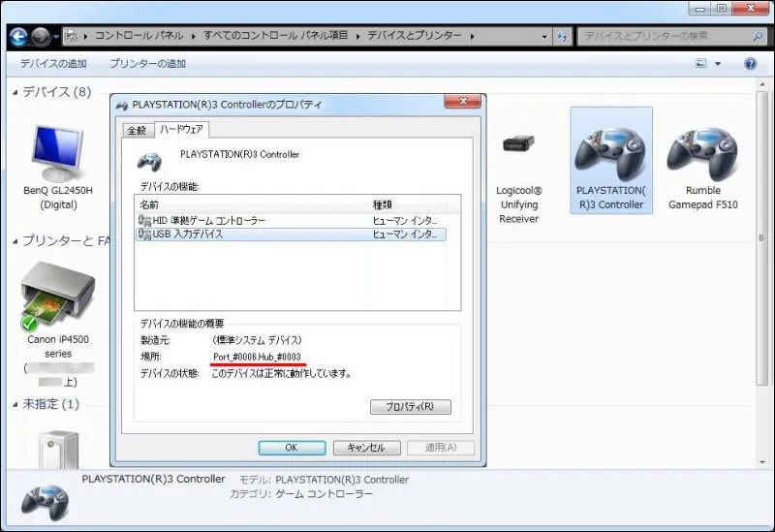Select PLAYSTATION(R)3 Controller in device list
The image size is (775, 532).
click(611, 161)
